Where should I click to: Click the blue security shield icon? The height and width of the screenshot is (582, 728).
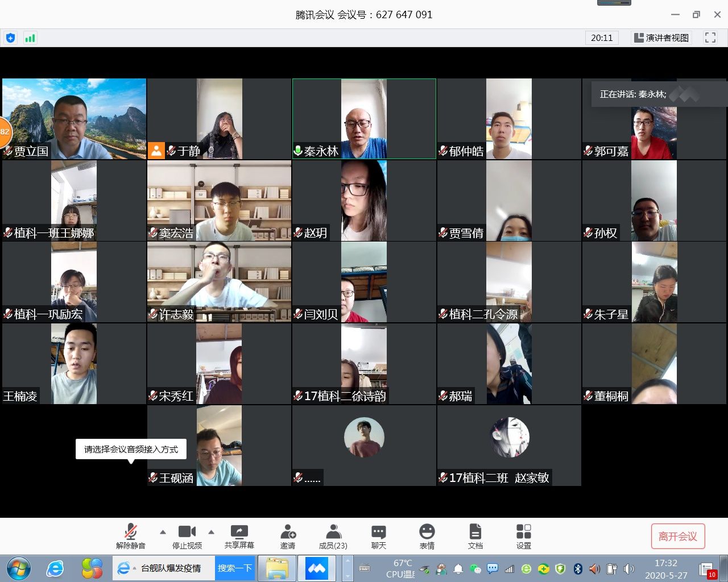coord(10,38)
